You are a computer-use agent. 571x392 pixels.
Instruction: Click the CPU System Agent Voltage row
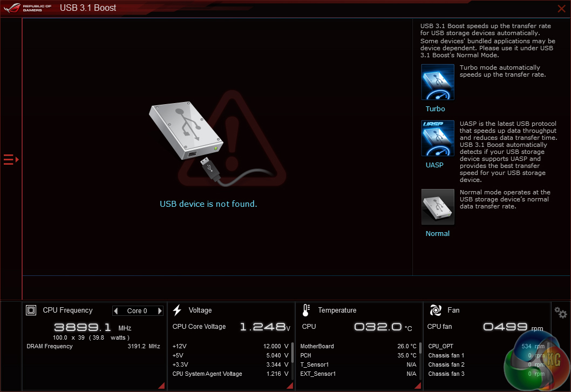click(x=230, y=374)
